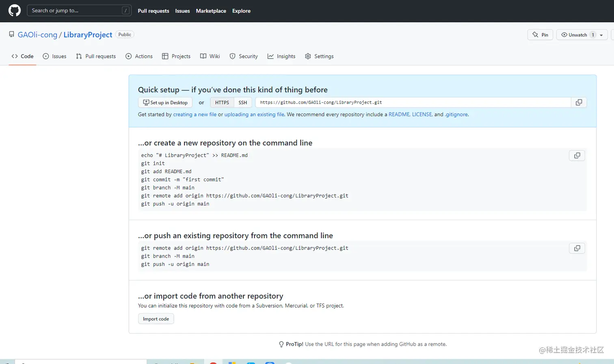
Task: Copy the repository HTTPS URL
Action: [579, 103]
